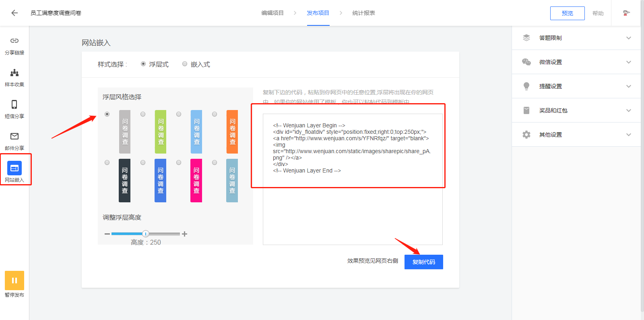
Task: Switch to the 统计报表 tab
Action: coord(363,13)
